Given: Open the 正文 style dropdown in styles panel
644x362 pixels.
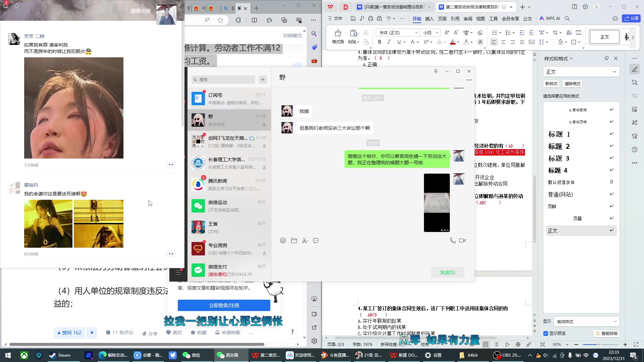Looking at the screenshot, I should click(581, 72).
